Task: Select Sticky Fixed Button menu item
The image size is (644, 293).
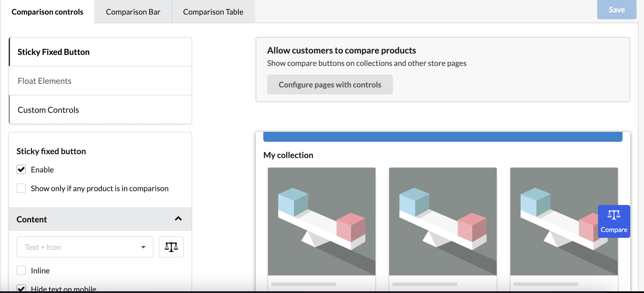Action: click(x=100, y=52)
